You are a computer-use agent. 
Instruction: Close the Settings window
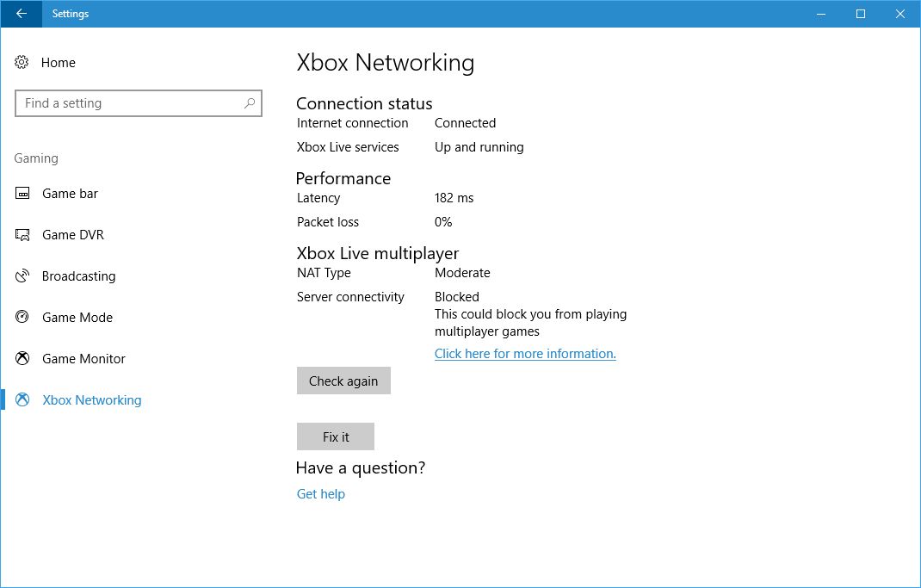tap(899, 14)
